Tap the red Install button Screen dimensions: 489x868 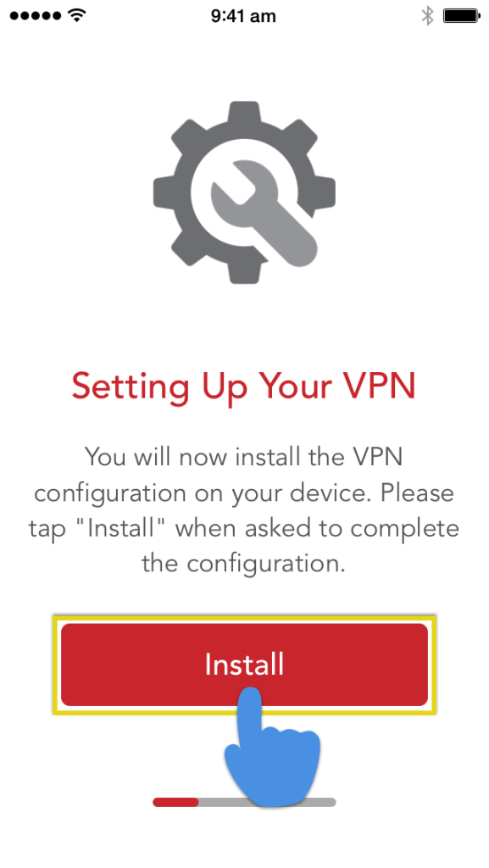click(244, 665)
